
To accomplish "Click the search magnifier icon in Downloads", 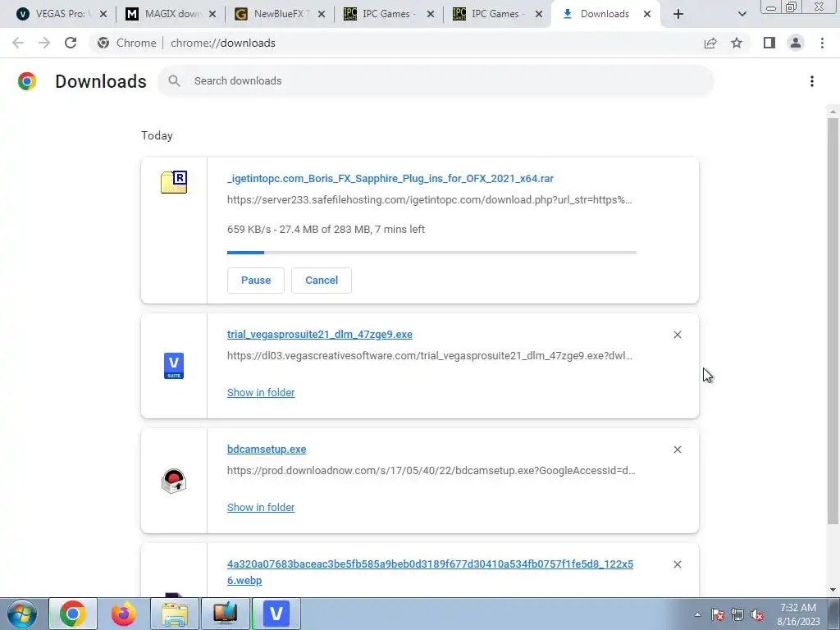I will [x=174, y=81].
